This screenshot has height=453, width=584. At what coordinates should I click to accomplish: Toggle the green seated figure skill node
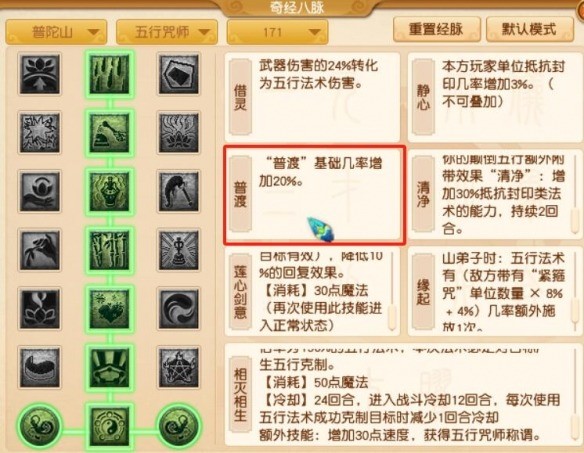pyautogui.click(x=110, y=191)
